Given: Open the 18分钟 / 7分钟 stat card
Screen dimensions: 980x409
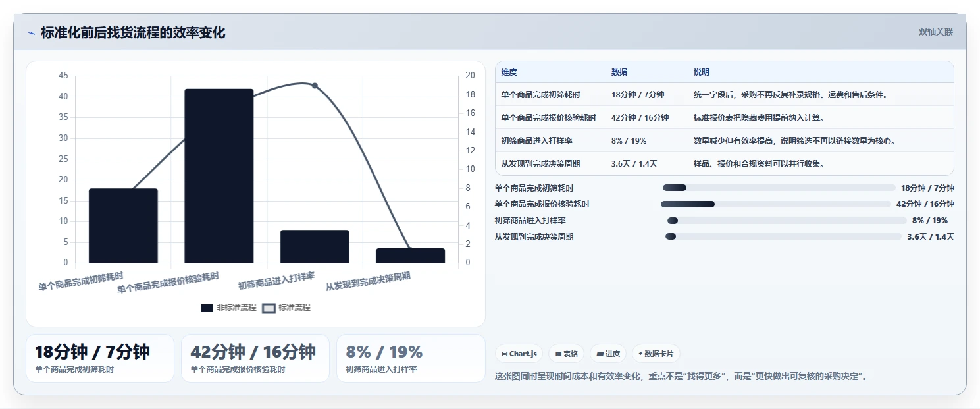Looking at the screenshot, I should (100, 358).
